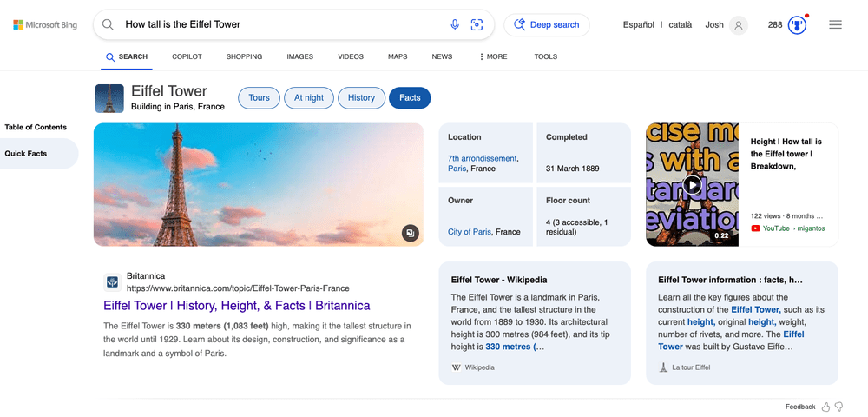868x417 pixels.
Task: Open the 7th arrondissement link
Action: 482,158
